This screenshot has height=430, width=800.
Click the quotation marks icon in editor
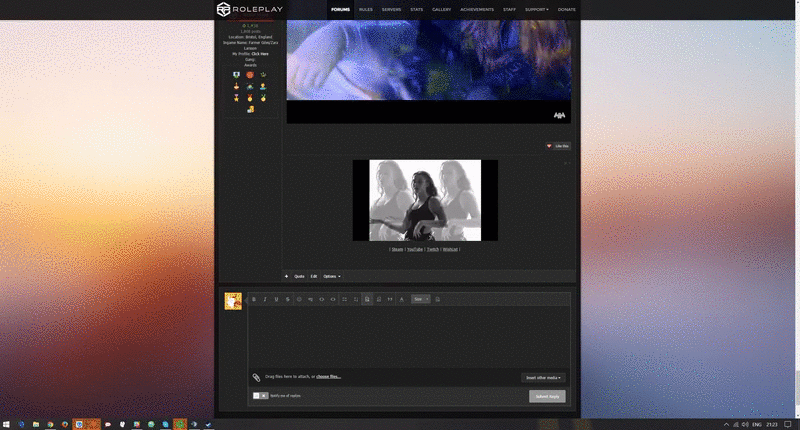point(390,299)
